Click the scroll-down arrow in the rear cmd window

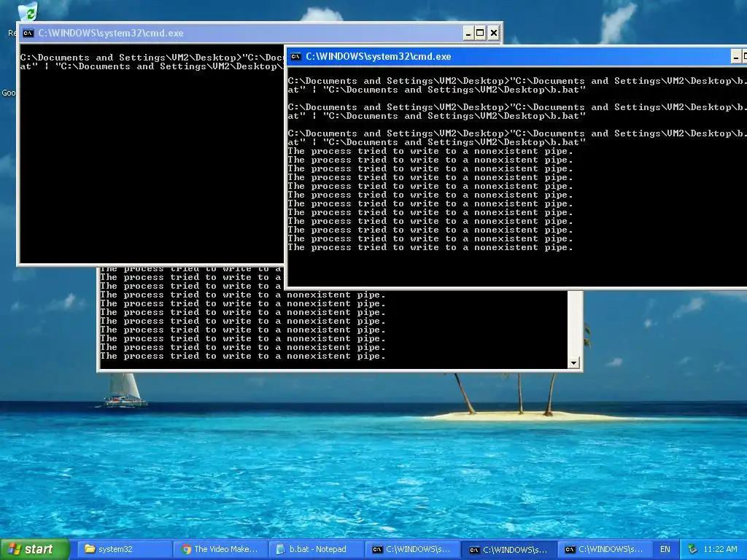[573, 362]
